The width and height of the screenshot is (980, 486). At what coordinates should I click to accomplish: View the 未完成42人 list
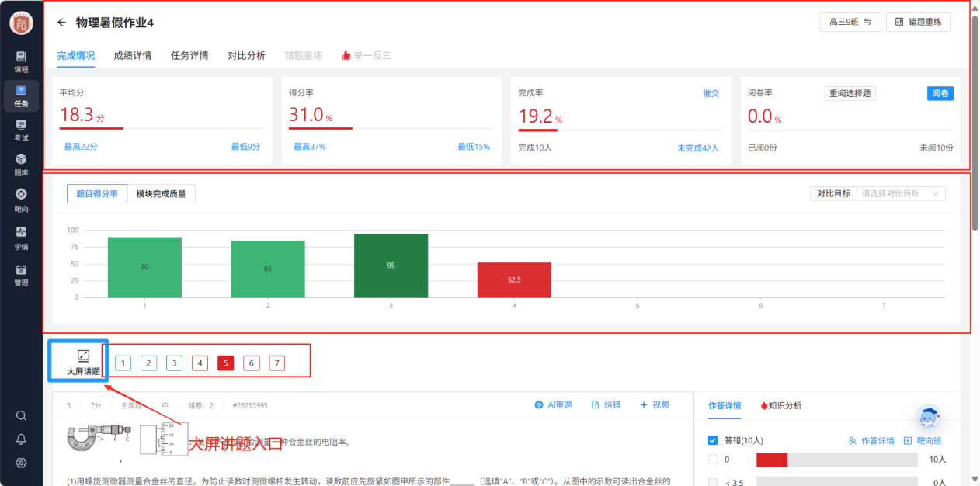[698, 148]
